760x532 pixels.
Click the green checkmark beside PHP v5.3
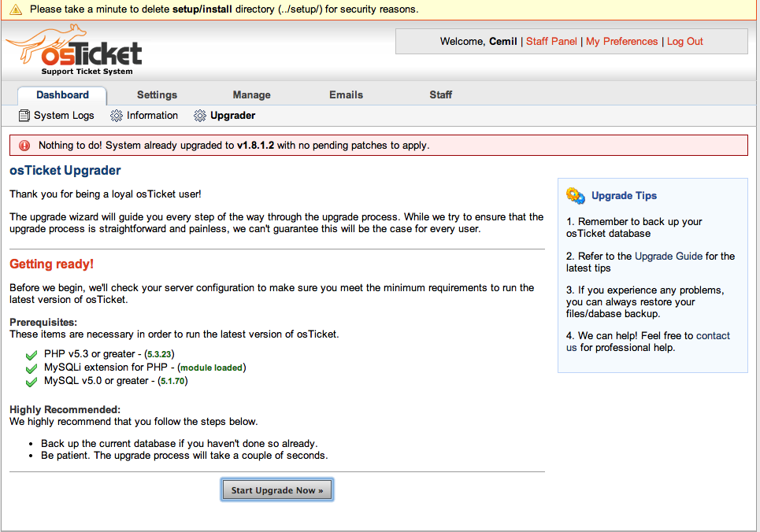click(32, 355)
